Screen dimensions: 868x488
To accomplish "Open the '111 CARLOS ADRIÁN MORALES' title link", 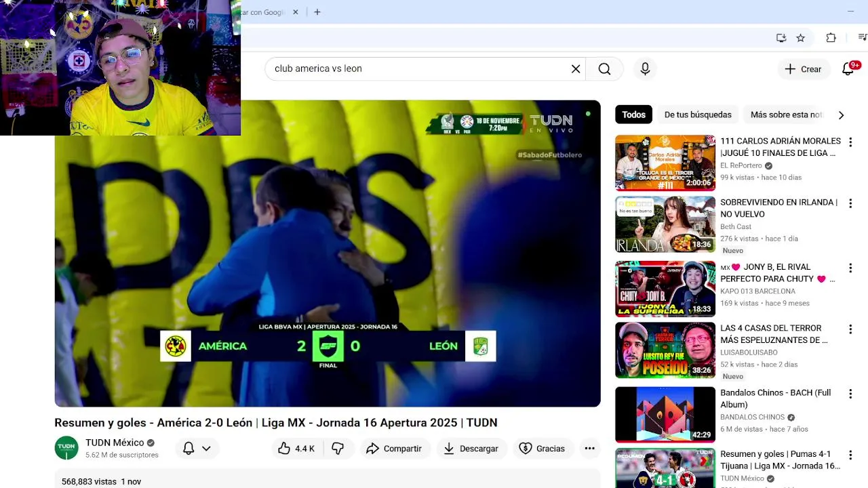I will pyautogui.click(x=781, y=147).
